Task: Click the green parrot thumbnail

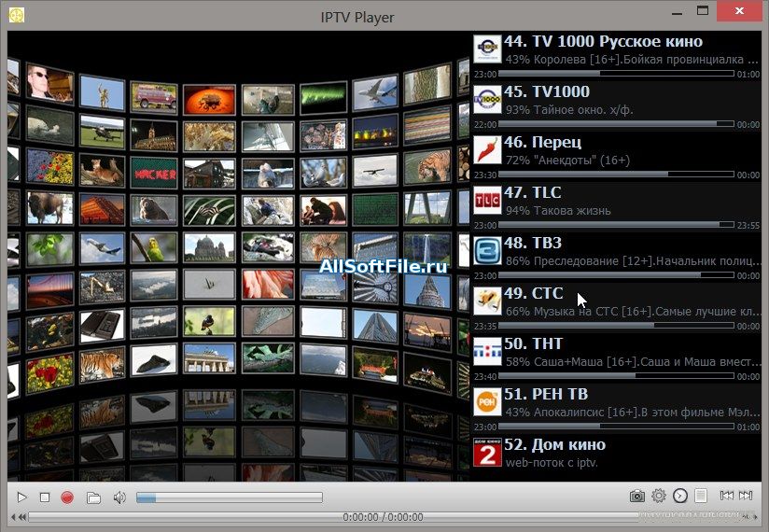Action: pyautogui.click(x=154, y=247)
